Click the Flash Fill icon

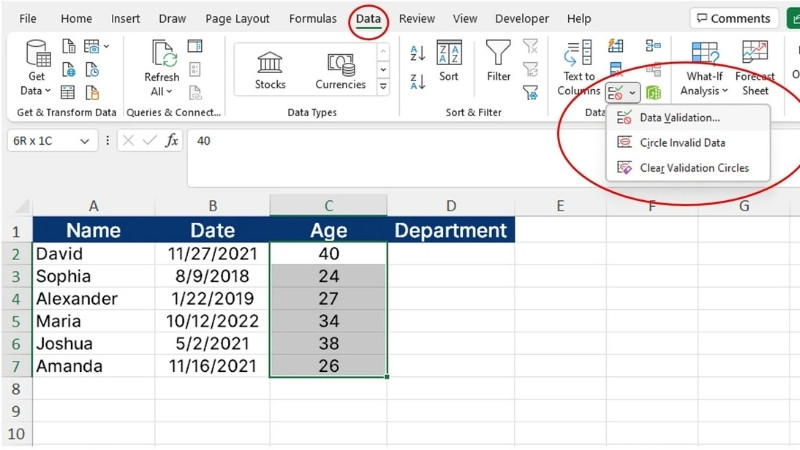tap(616, 46)
